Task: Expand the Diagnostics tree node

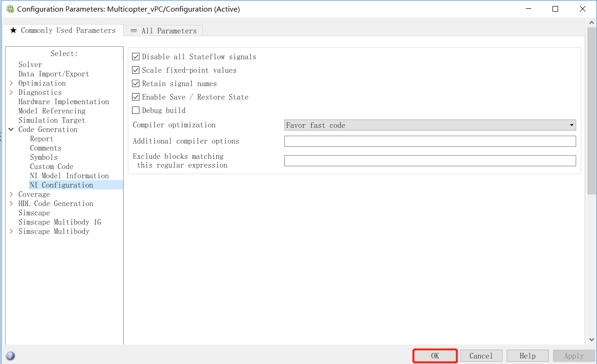Action: point(11,93)
